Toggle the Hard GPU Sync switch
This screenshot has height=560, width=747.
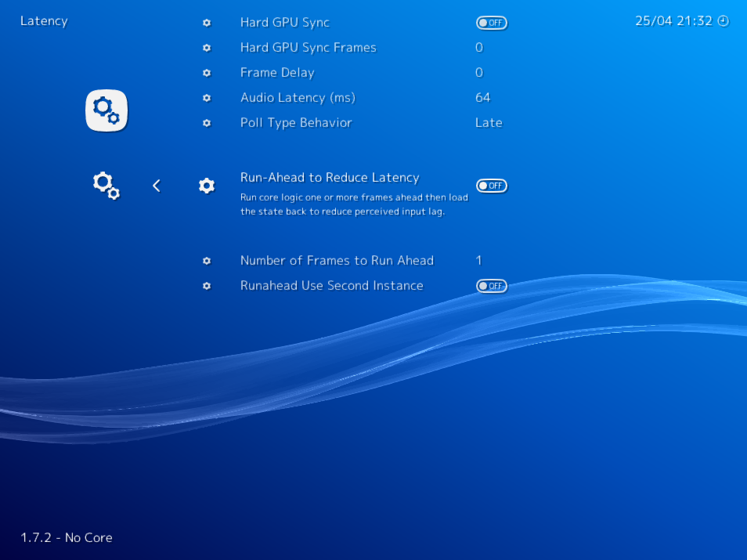pos(492,23)
